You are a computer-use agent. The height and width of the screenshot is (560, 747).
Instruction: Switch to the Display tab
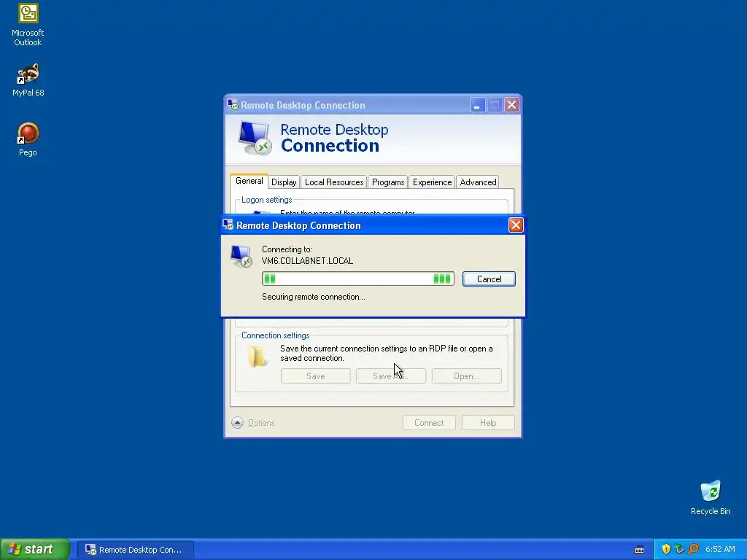(x=284, y=182)
